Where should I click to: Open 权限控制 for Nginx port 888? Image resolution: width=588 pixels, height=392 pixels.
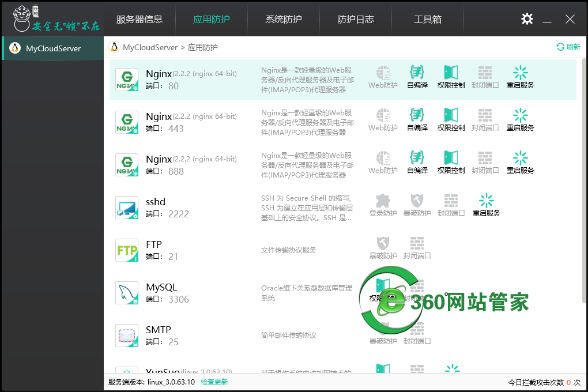(451, 163)
